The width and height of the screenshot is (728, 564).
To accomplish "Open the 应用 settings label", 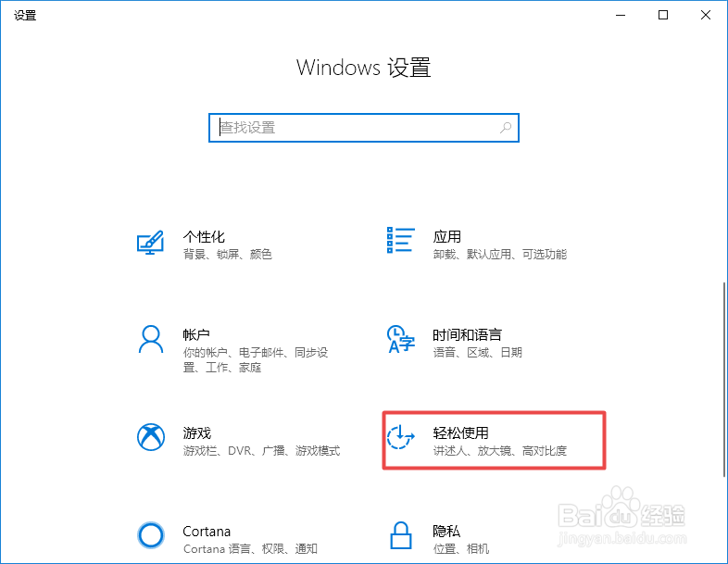I will [x=447, y=237].
